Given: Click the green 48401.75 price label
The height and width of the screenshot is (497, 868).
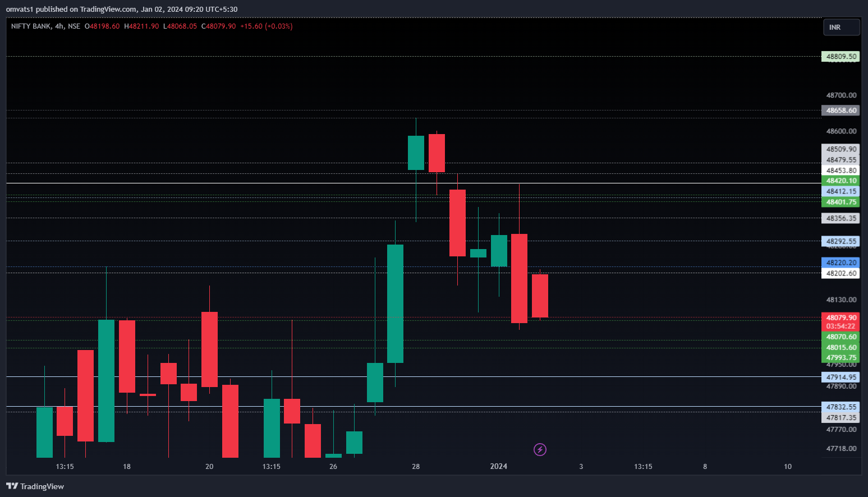Looking at the screenshot, I should (841, 202).
